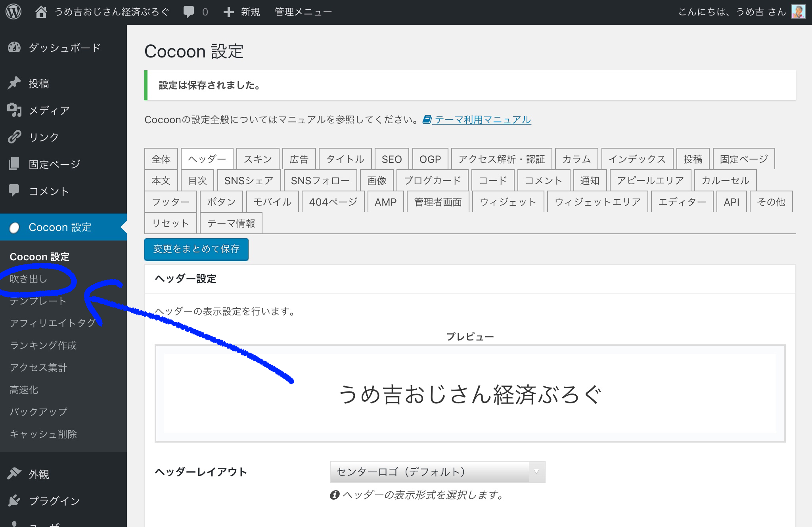Open the ウィジェットエリア tab
This screenshot has height=527, width=812.
pyautogui.click(x=597, y=202)
